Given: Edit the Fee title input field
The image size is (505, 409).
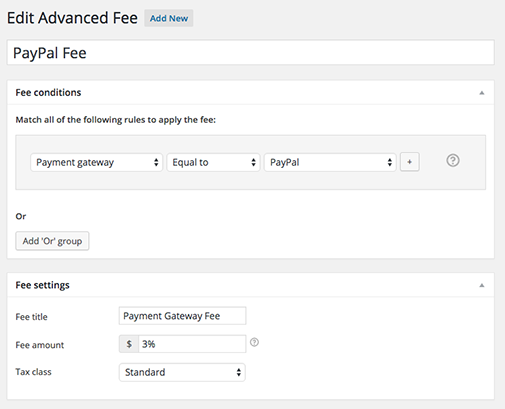Looking at the screenshot, I should tap(183, 316).
